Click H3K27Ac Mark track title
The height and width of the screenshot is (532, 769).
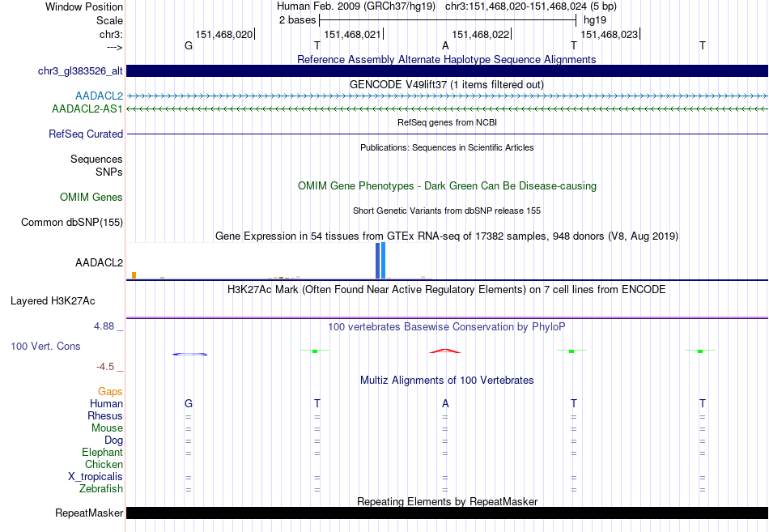pyautogui.click(x=447, y=290)
